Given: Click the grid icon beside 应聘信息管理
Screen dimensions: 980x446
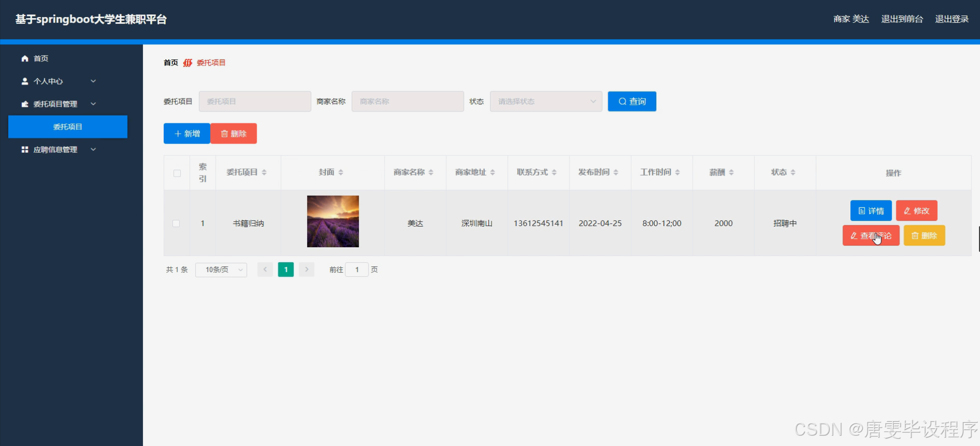Looking at the screenshot, I should [x=25, y=149].
